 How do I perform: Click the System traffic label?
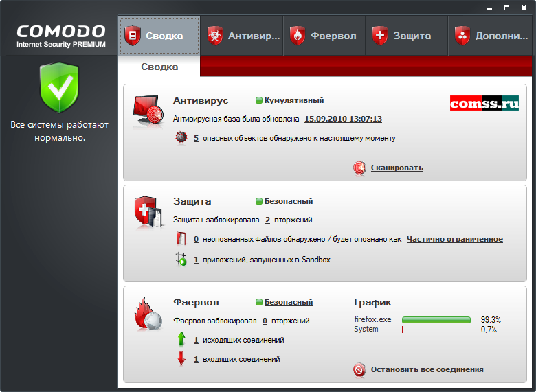click(366, 329)
